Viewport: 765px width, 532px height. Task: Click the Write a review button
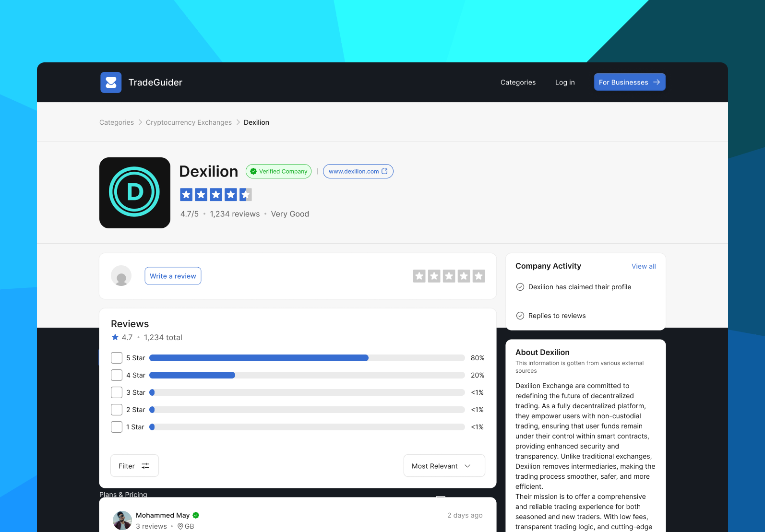tap(173, 276)
